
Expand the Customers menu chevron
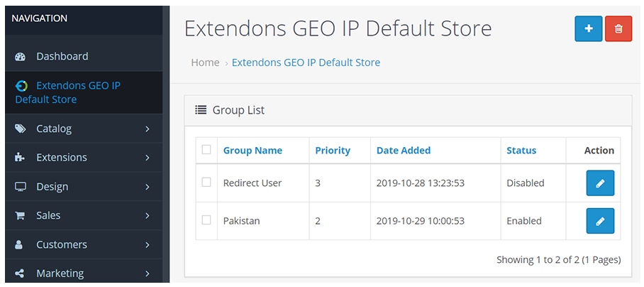pyautogui.click(x=148, y=245)
